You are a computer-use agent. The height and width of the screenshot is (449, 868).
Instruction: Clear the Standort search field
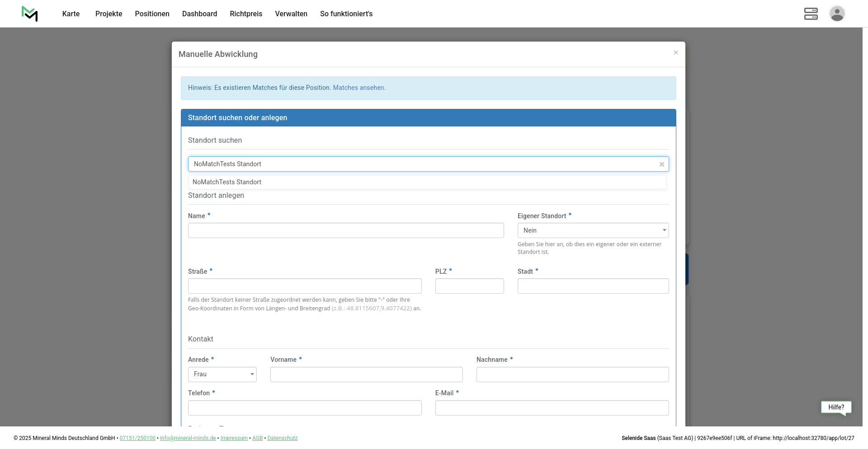tap(661, 164)
